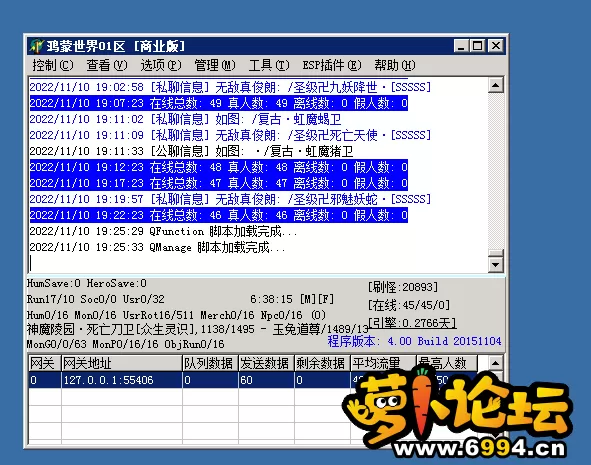Image resolution: width=591 pixels, height=465 pixels.
Task: Click the Hum0/16 Mon0/16 UsrRot16/511 status line
Action: [x=176, y=315]
